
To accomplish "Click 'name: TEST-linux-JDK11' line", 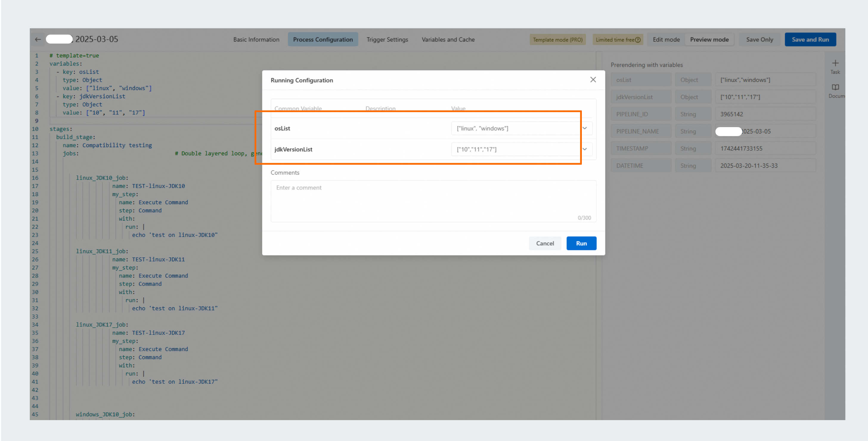I will click(x=148, y=260).
